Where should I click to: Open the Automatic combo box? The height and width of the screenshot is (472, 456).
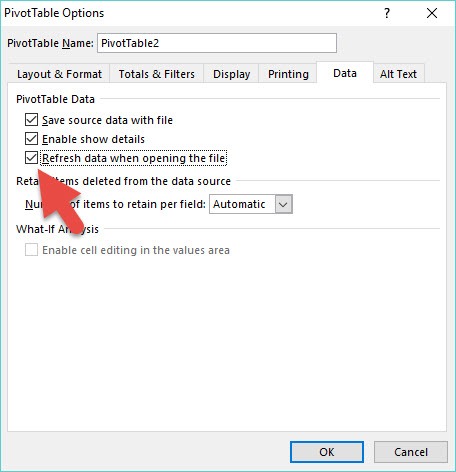point(251,204)
